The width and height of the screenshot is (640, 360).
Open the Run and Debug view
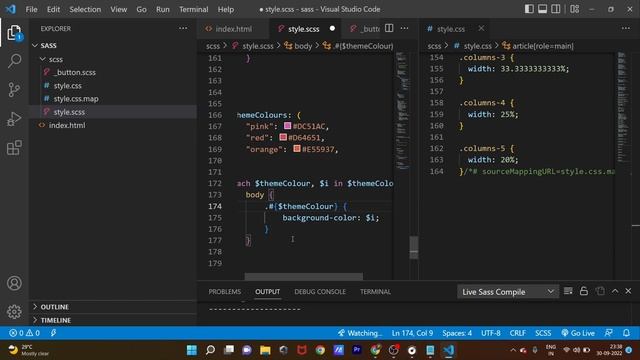14,119
